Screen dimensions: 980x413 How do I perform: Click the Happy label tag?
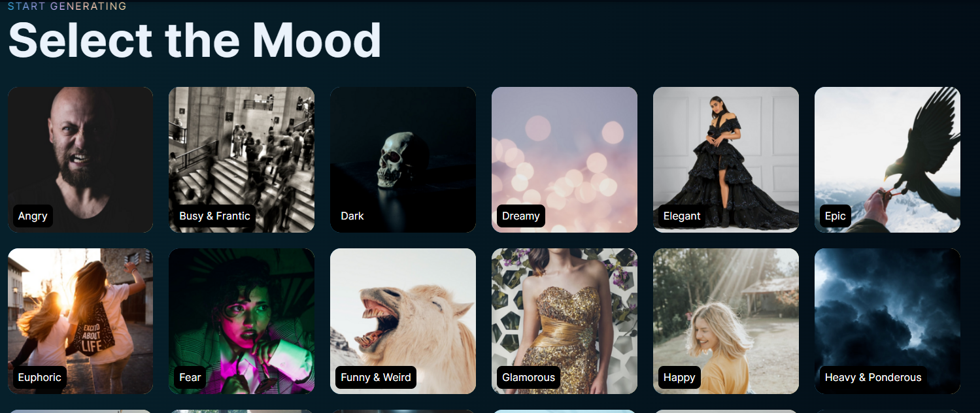[679, 377]
